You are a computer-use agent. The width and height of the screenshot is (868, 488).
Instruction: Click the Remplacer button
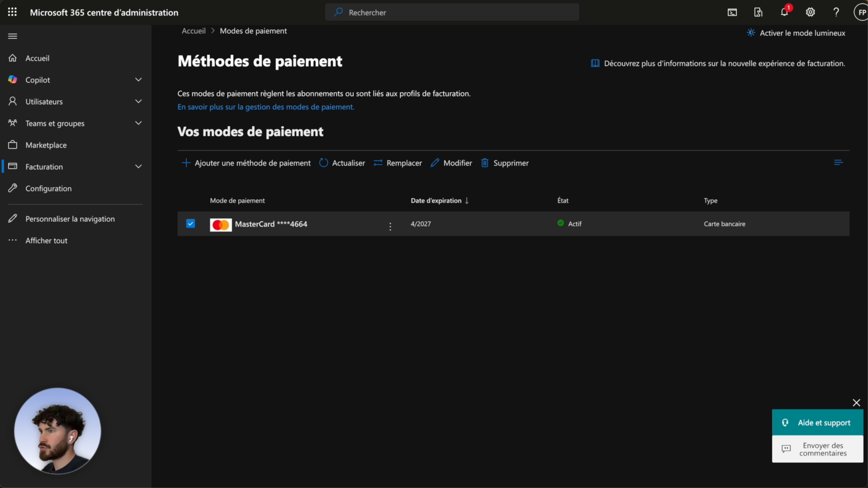(398, 163)
